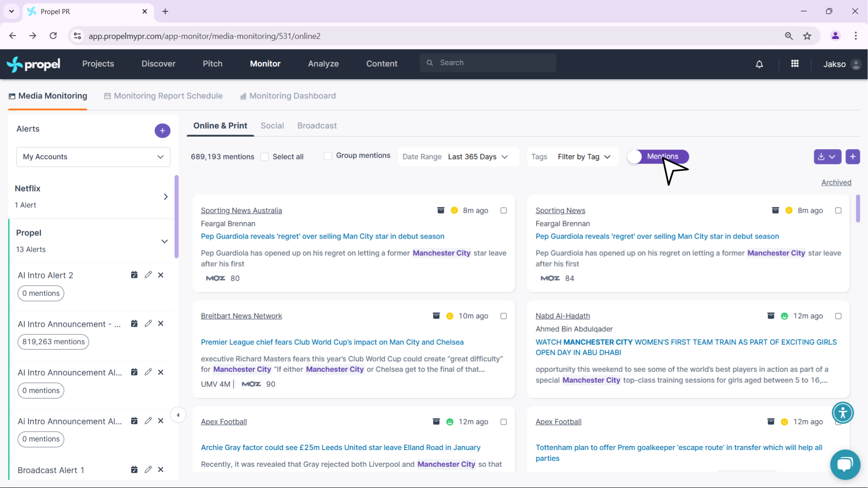This screenshot has height=488, width=868.
Task: Delete AI Intro Announcement - ... alert
Action: click(x=160, y=324)
